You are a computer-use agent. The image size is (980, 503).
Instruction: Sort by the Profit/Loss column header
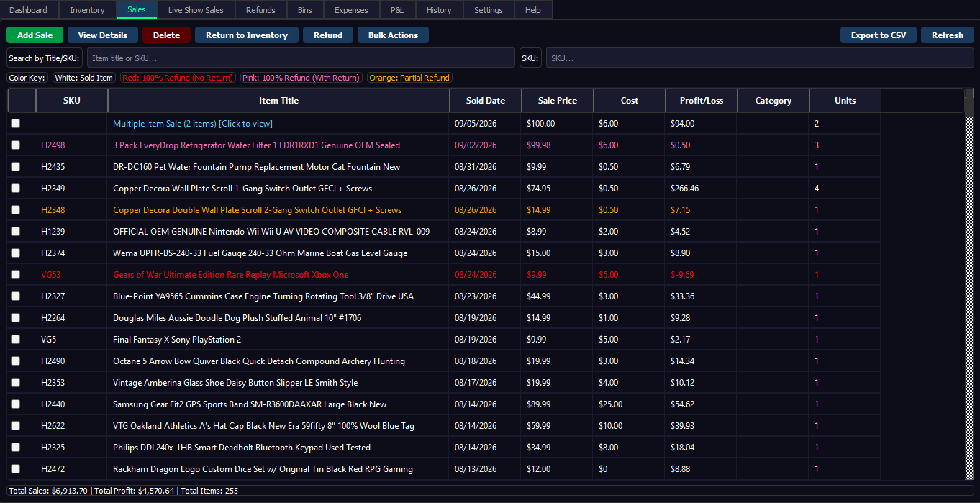point(702,101)
